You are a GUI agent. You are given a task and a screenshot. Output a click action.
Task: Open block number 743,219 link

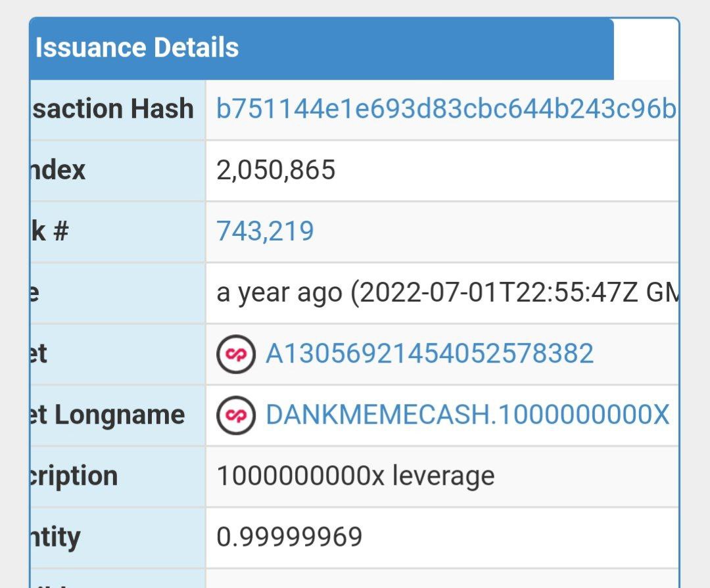click(265, 231)
